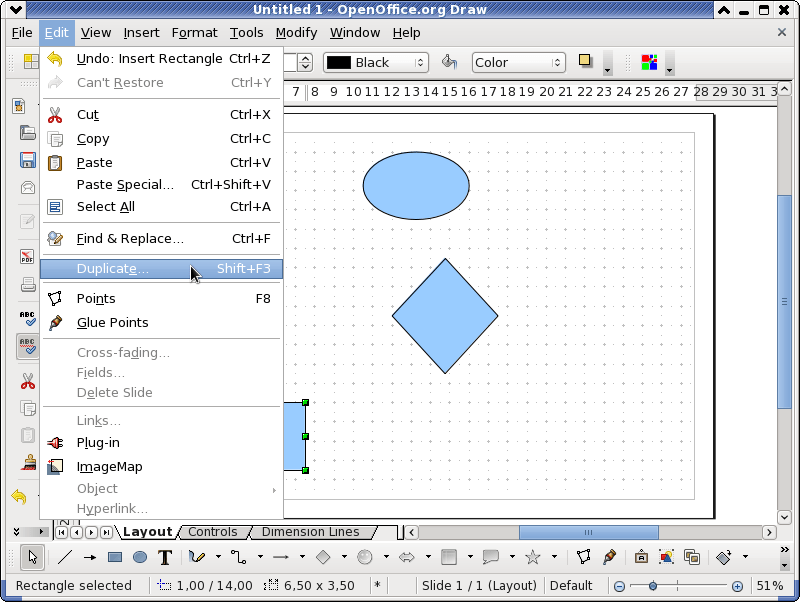Click the first tab navigation arrow
The image size is (800, 602).
pos(62,533)
